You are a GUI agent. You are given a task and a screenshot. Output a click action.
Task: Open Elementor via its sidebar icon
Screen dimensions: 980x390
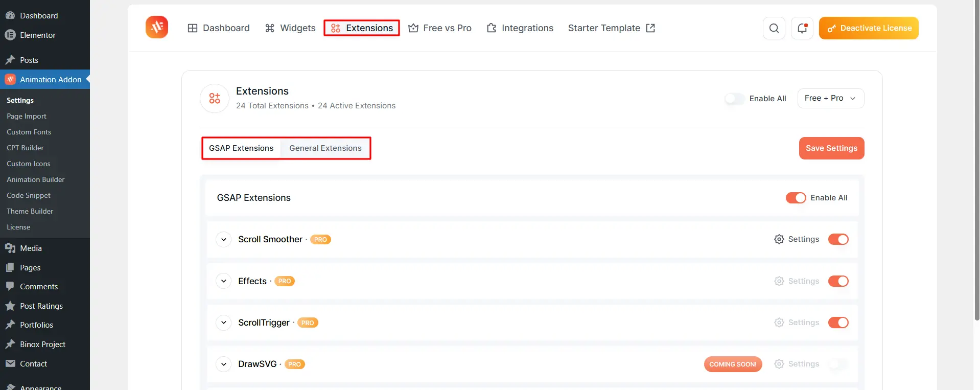pos(10,35)
